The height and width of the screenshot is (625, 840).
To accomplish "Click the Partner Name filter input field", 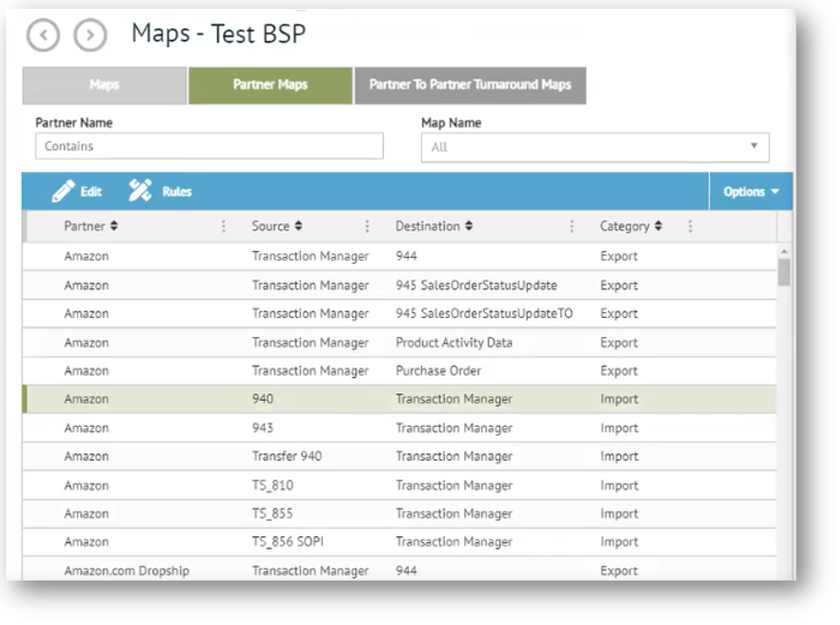I will tap(208, 146).
